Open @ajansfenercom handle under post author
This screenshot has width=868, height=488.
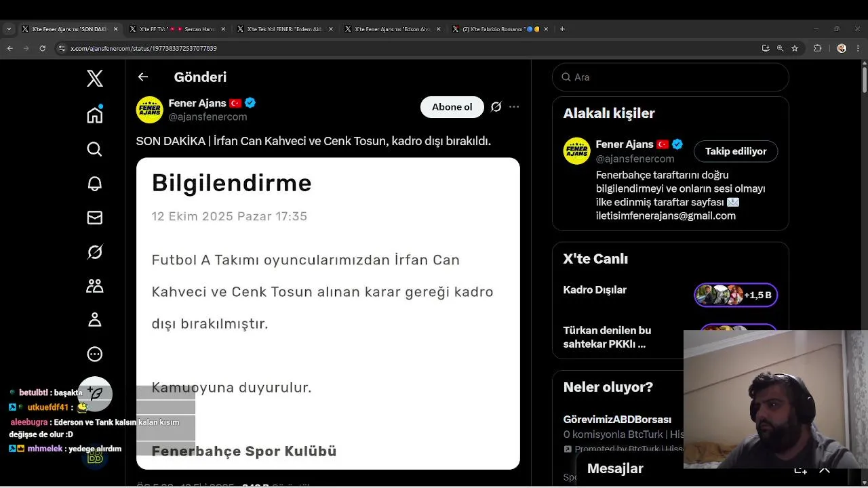tap(208, 117)
